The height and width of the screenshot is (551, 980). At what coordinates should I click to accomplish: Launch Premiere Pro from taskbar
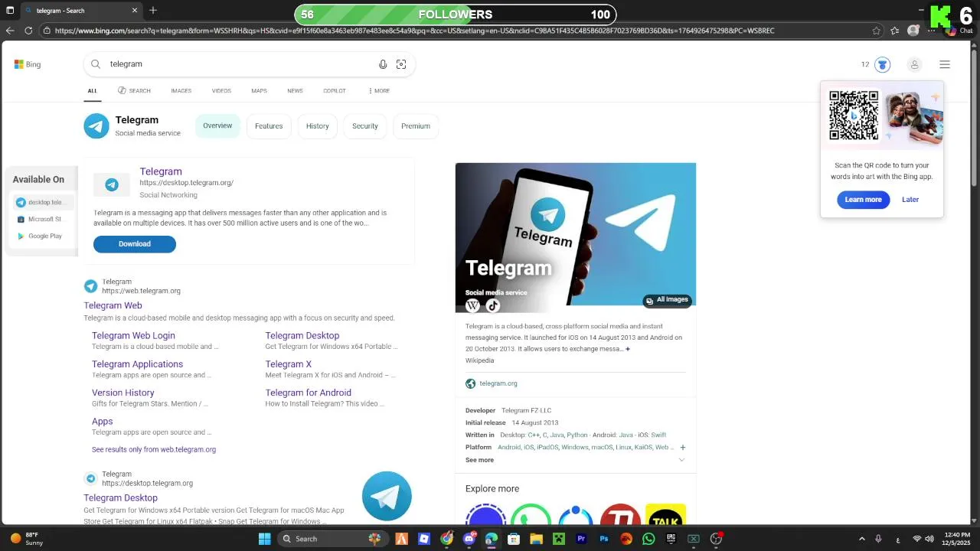(x=581, y=539)
